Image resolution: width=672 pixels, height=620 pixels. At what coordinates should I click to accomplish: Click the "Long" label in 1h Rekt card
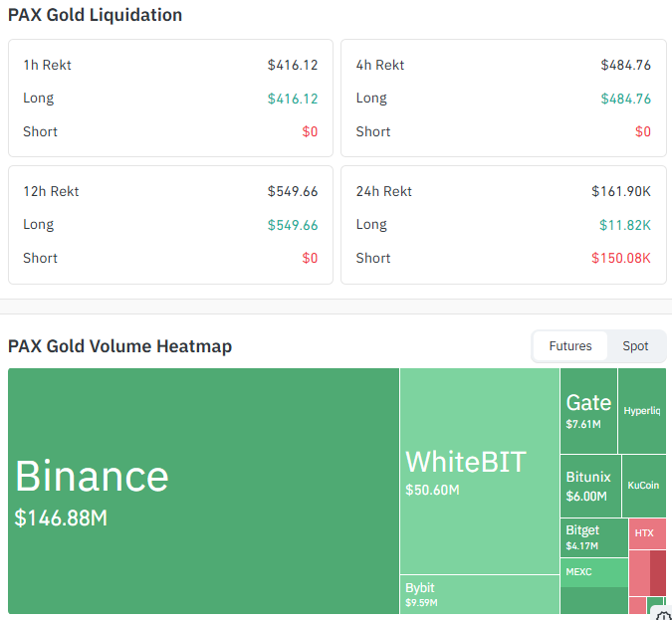tap(39, 99)
